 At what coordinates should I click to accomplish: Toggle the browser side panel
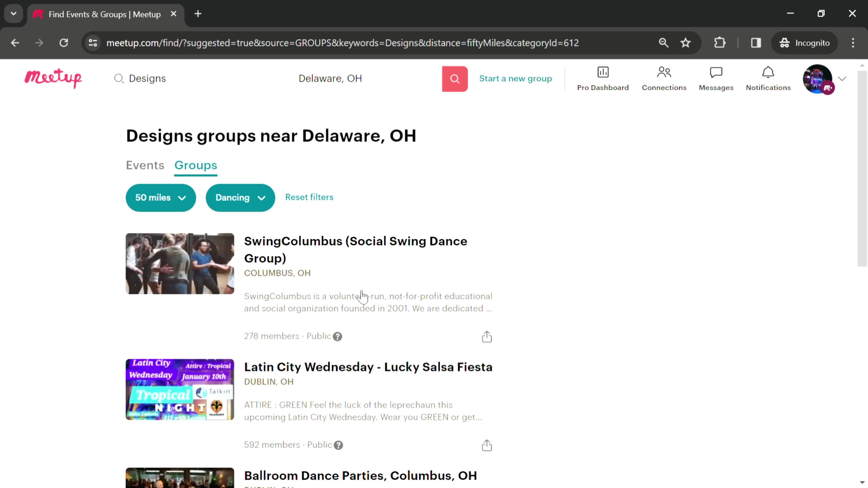(756, 43)
